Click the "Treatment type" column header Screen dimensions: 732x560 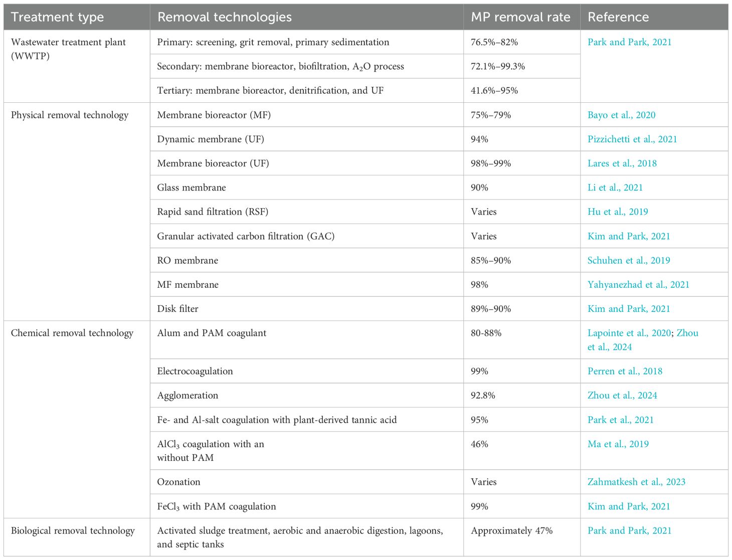[57, 17]
